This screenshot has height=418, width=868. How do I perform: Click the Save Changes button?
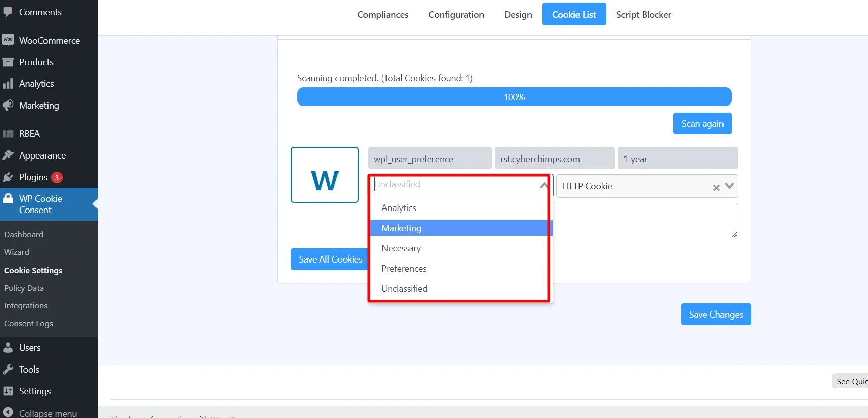pyautogui.click(x=715, y=315)
